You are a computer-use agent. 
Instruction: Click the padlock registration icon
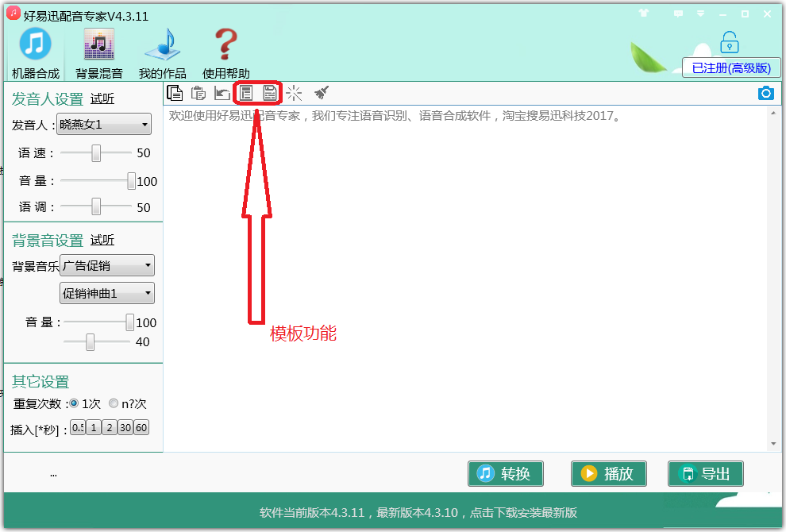pos(729,42)
